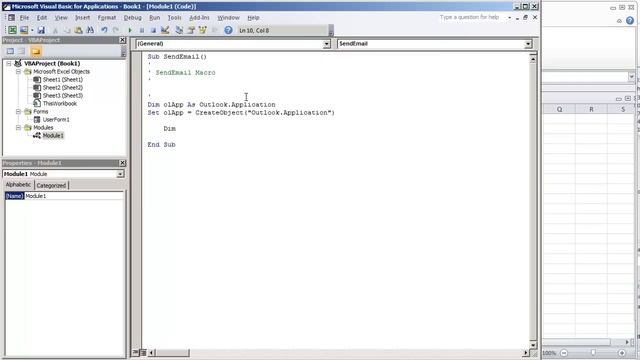The image size is (640, 360).
Task: Collapse the Modules folder expander
Action: pos(18,128)
